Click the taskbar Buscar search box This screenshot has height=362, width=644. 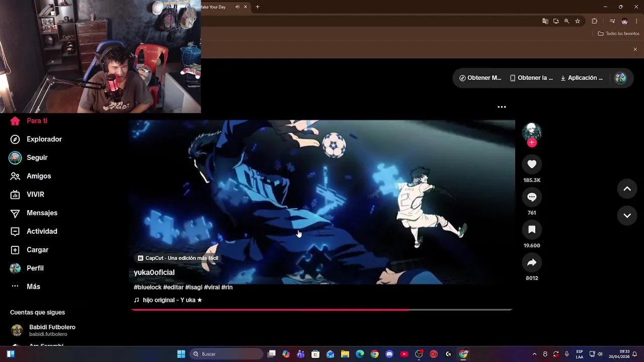click(226, 354)
